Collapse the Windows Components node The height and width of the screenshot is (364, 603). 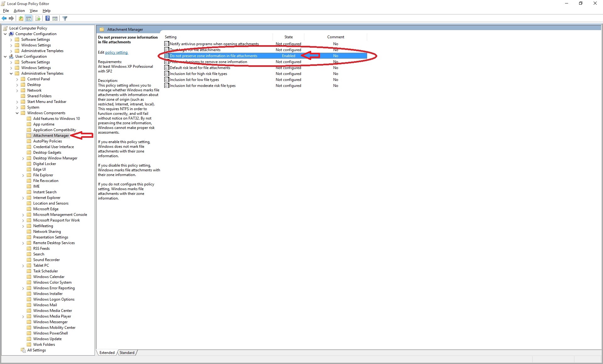[17, 113]
